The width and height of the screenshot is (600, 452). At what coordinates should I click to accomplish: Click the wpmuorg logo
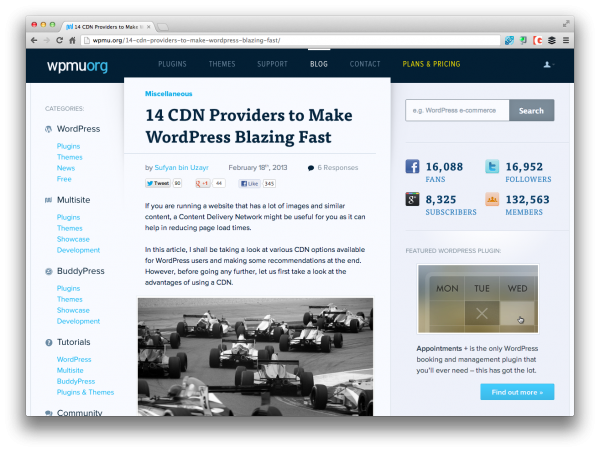pyautogui.click(x=77, y=66)
